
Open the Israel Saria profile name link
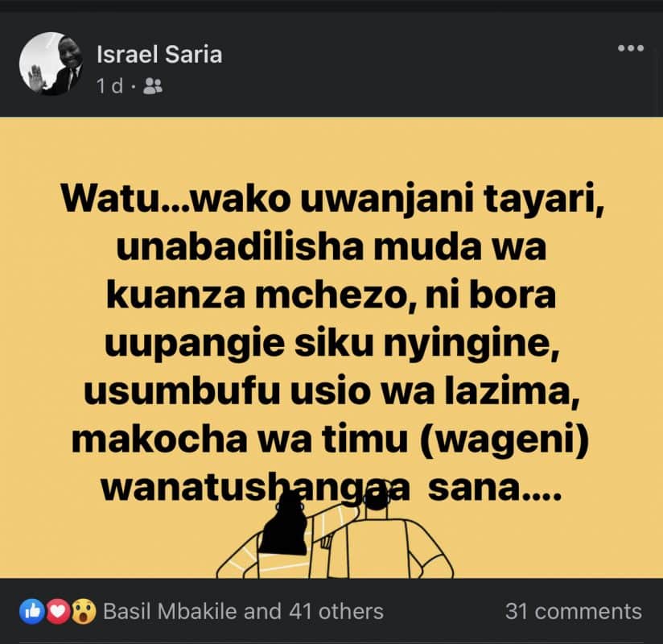coord(159,55)
